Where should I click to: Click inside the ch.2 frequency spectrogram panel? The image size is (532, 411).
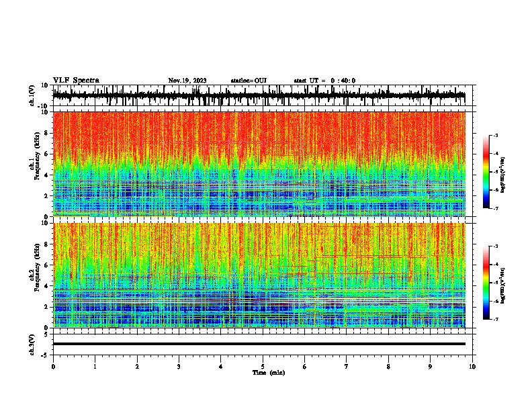(x=259, y=275)
